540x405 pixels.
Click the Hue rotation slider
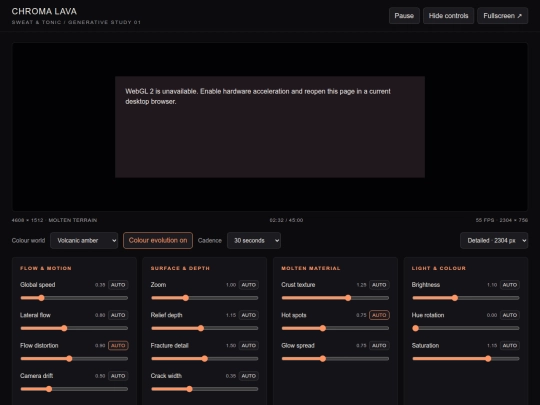point(466,328)
